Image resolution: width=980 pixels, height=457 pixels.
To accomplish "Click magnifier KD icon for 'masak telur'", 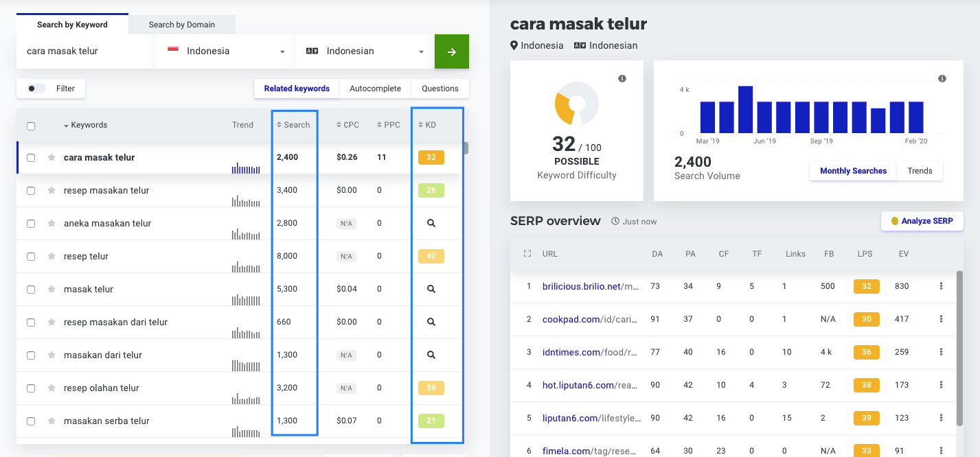I will click(x=431, y=290).
